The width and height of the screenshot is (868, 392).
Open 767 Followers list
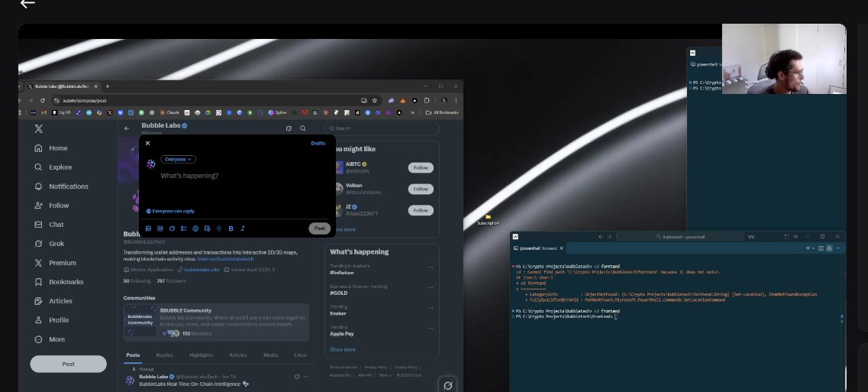point(171,281)
